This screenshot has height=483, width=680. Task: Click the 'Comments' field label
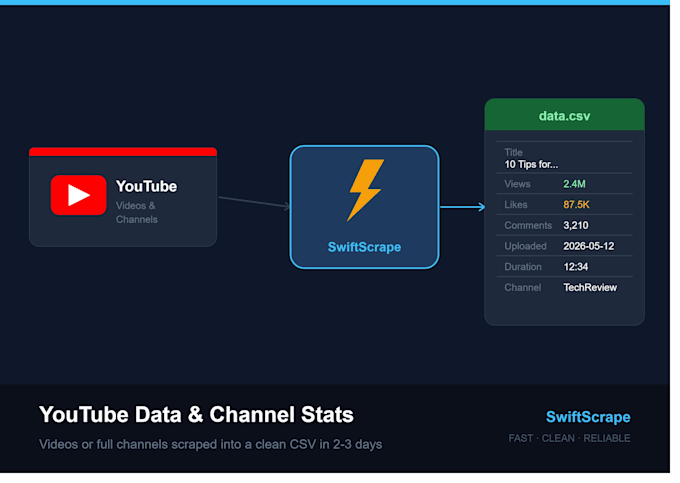point(528,225)
